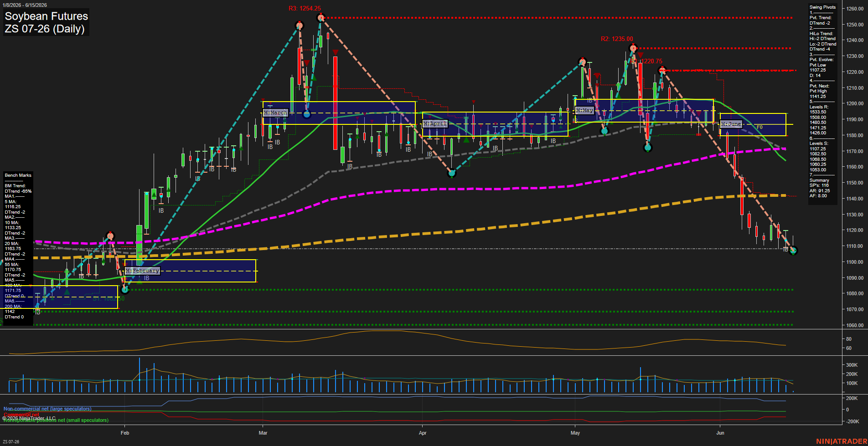
Task: Click the April swing low pivot circle
Action: pyautogui.click(x=452, y=173)
